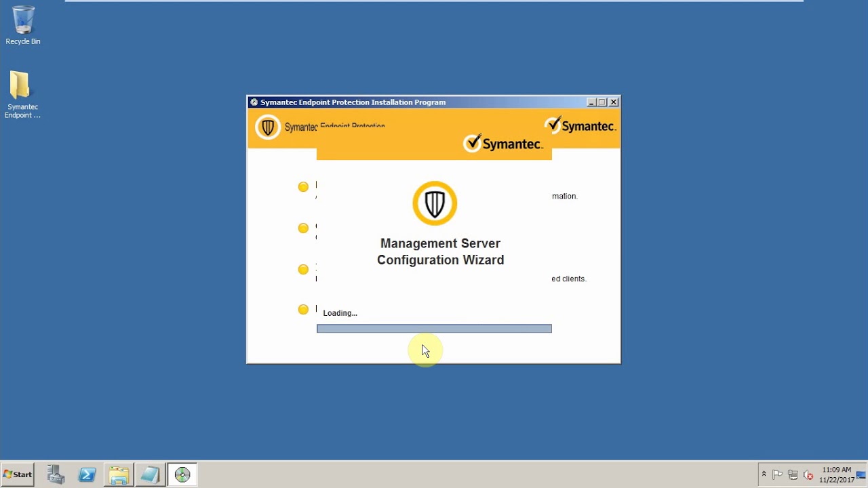
Task: Open the Recycle Bin desktop icon
Action: 22,26
